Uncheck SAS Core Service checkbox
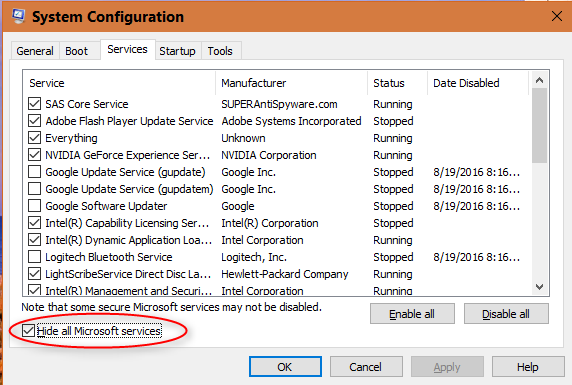Viewport: 572px width, 385px height. point(34,104)
